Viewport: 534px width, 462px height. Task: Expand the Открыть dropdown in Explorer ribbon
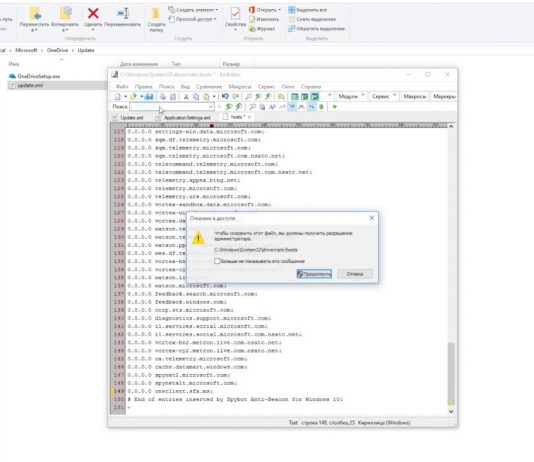tap(280, 10)
